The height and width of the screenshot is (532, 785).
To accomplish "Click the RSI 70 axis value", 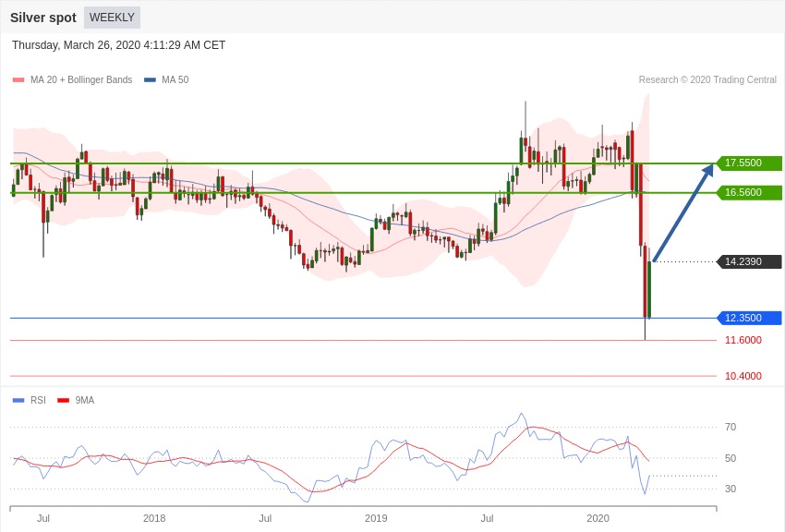I will click(731, 427).
